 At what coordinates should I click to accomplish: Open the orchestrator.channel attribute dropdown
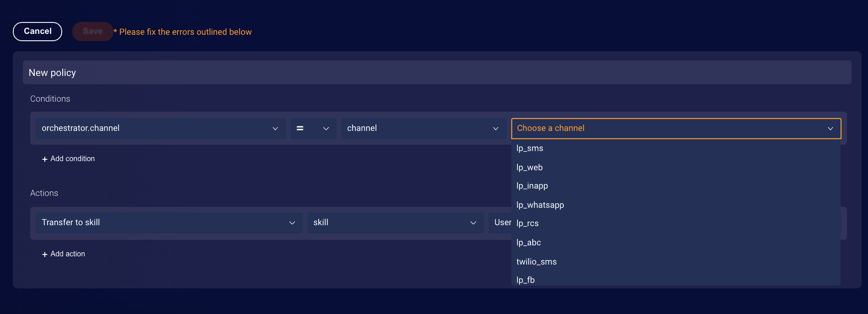pos(161,129)
